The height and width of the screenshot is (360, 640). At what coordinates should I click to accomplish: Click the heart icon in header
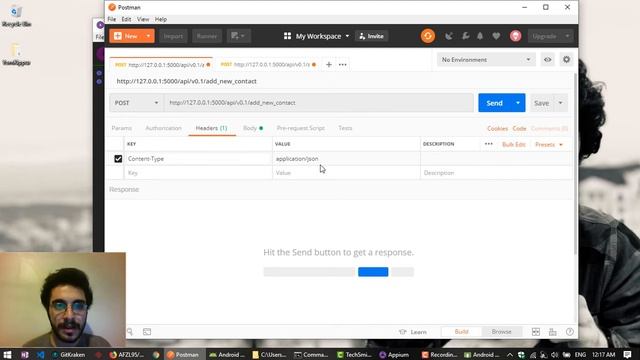coord(496,36)
